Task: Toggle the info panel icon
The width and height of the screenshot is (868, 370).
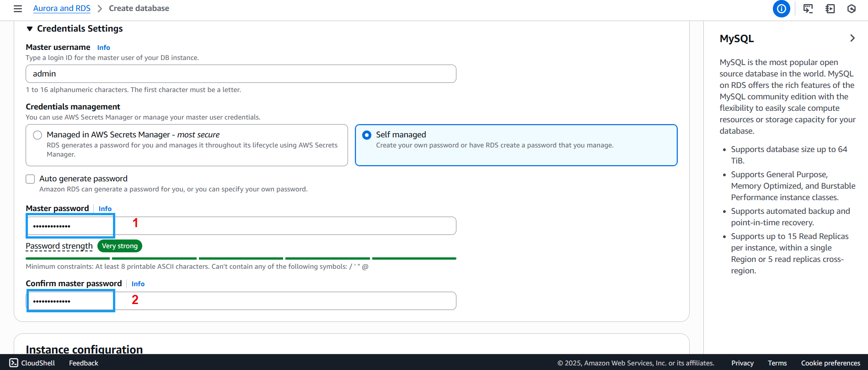Action: (x=782, y=9)
